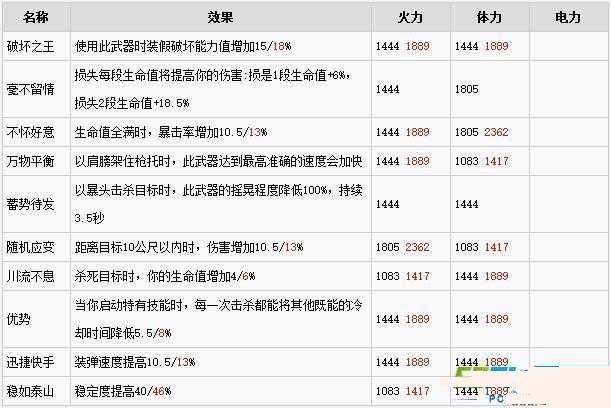The image size is (611, 408).
Task: Click 体力 value 1444 1889 in 破坏之王 row
Action: (482, 46)
